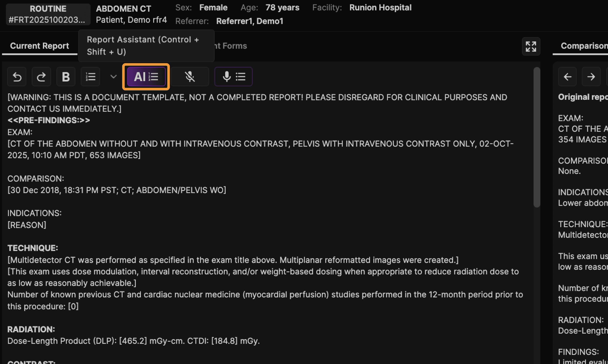
Task: Click the DLP value field 465.2
Action: 133,341
